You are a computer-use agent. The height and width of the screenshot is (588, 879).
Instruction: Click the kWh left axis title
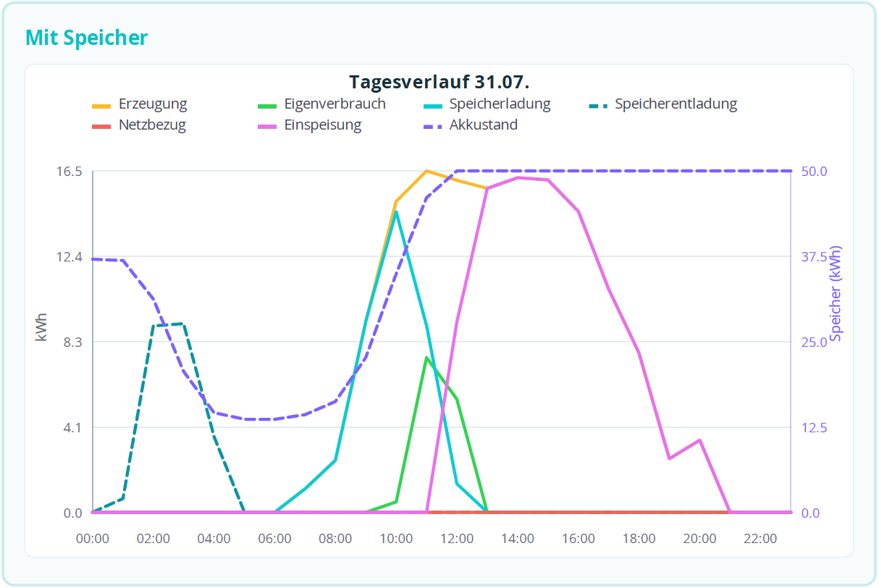tap(41, 328)
